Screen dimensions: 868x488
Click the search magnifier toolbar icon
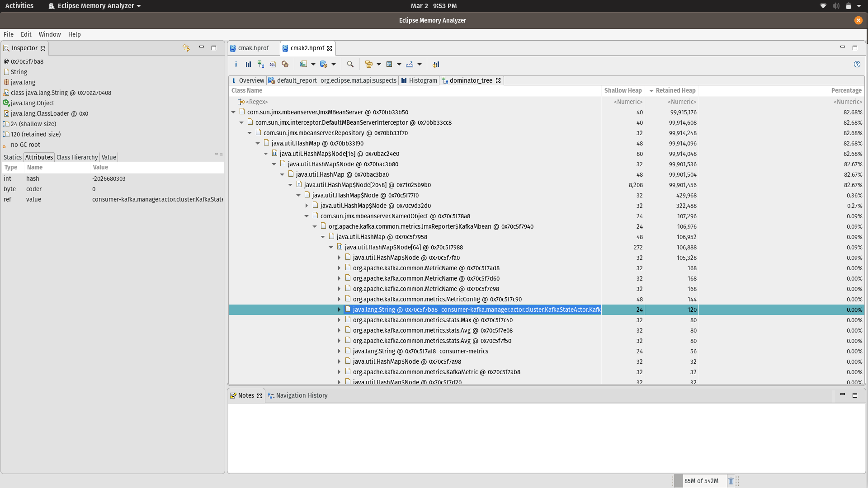coord(350,64)
